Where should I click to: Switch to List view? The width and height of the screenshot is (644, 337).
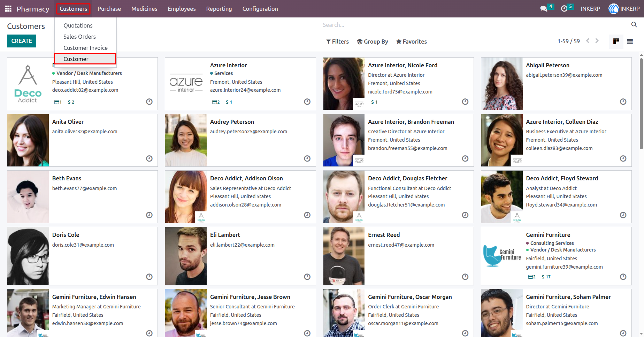(x=630, y=42)
